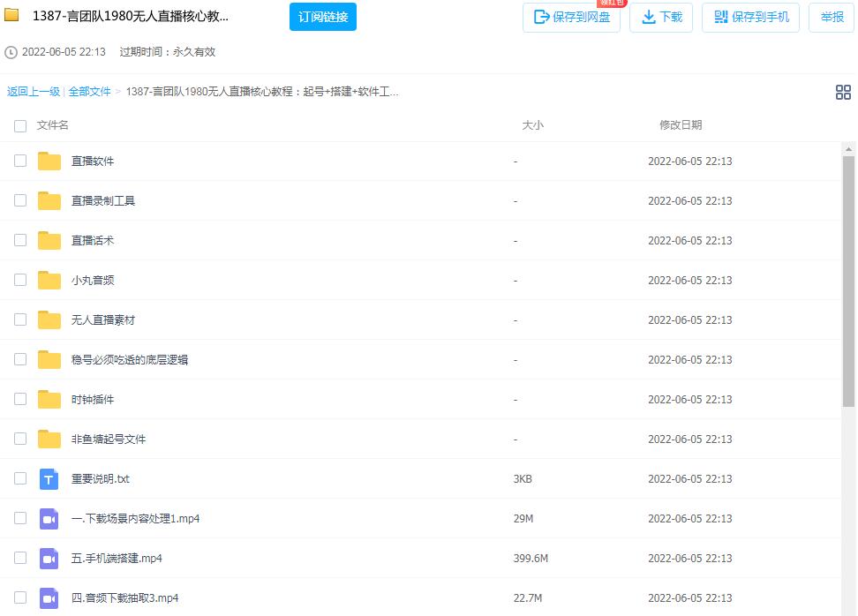The image size is (858, 616).
Task: Click the folder icon for 直播录制工具
Action: tap(49, 201)
